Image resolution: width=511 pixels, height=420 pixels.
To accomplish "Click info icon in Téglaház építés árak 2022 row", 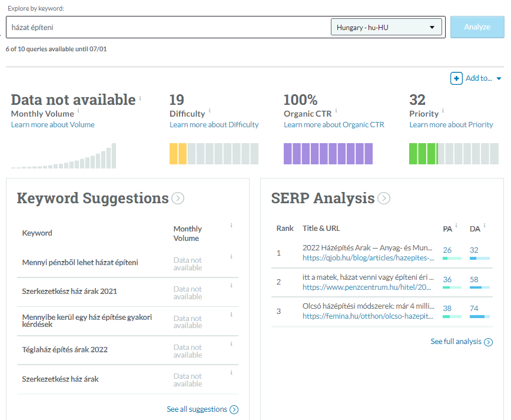I will click(231, 343).
